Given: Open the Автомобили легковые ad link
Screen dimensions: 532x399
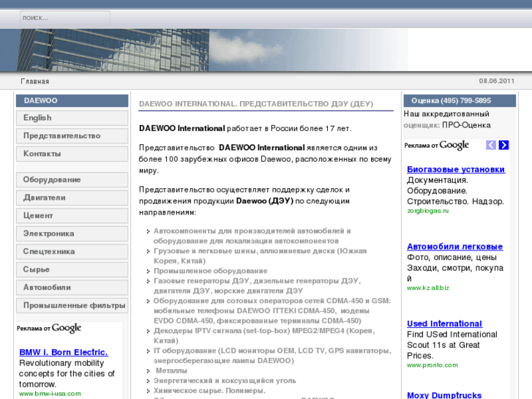Looking at the screenshot, I should [x=454, y=247].
